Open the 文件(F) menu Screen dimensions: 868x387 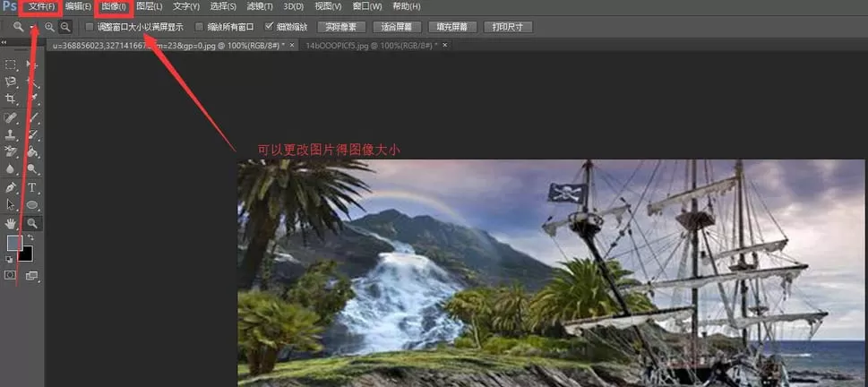[41, 6]
